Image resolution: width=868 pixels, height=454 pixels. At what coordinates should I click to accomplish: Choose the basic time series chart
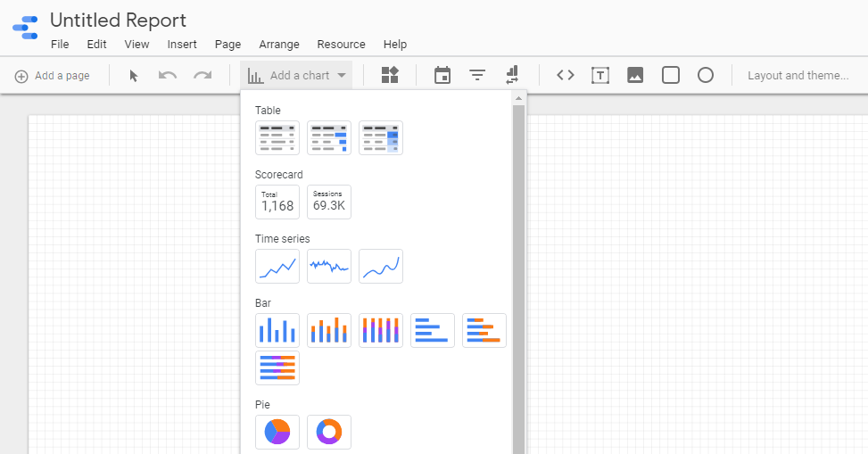277,267
